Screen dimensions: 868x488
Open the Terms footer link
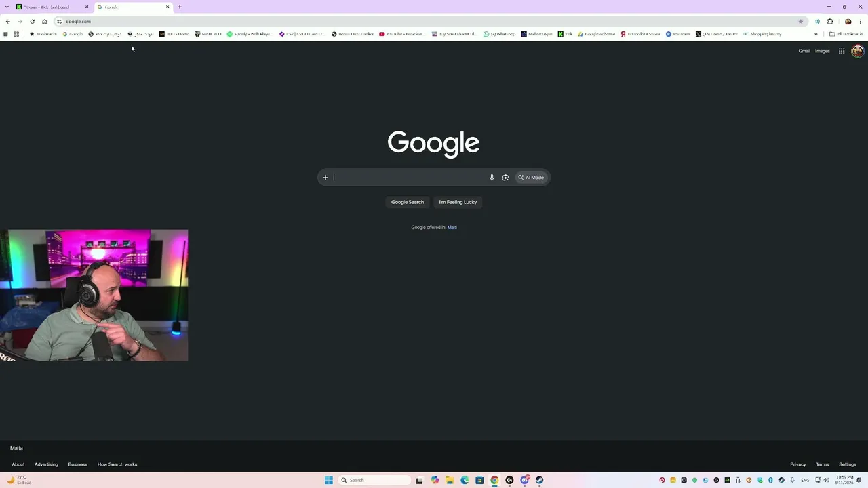(823, 464)
